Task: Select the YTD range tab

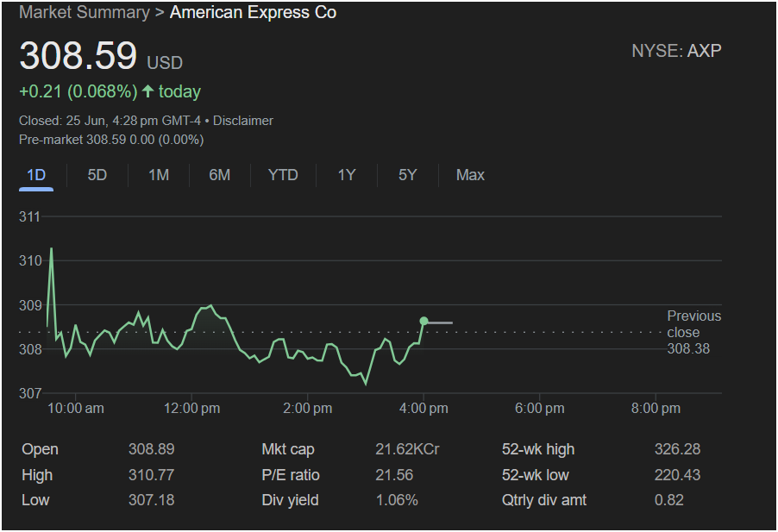Action: 283,175
